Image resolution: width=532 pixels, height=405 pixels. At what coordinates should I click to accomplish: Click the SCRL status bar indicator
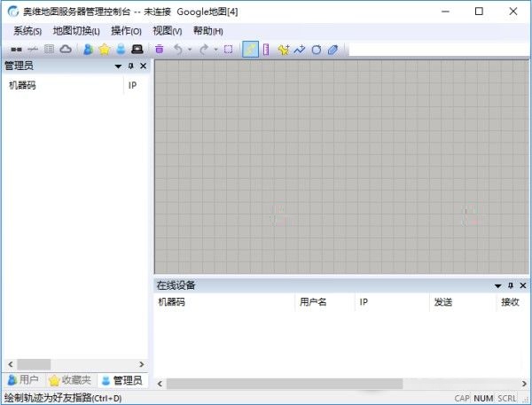507,398
